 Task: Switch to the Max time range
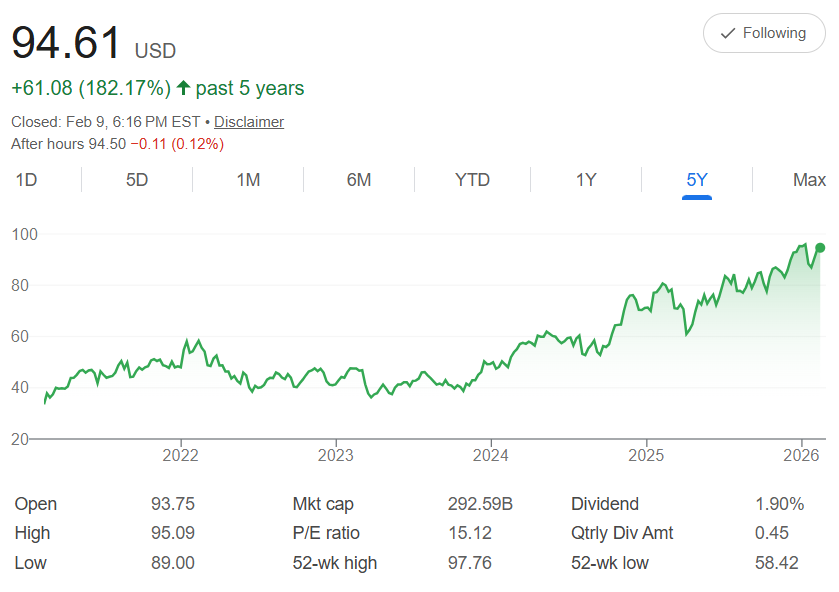coord(809,180)
